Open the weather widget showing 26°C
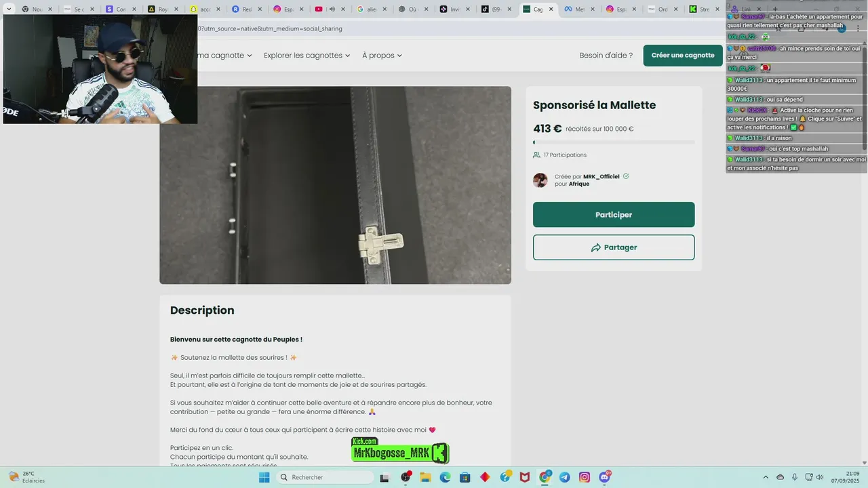 coord(26,477)
